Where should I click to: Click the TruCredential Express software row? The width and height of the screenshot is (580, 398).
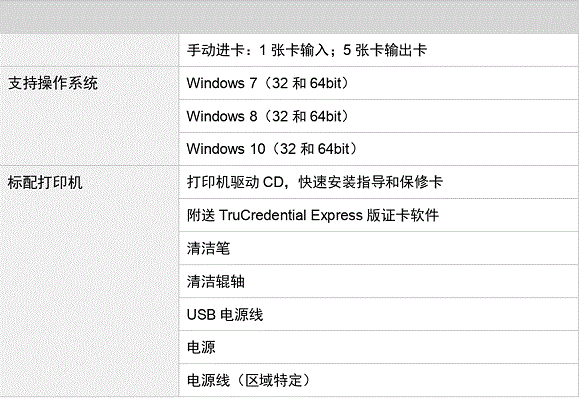tap(378, 215)
